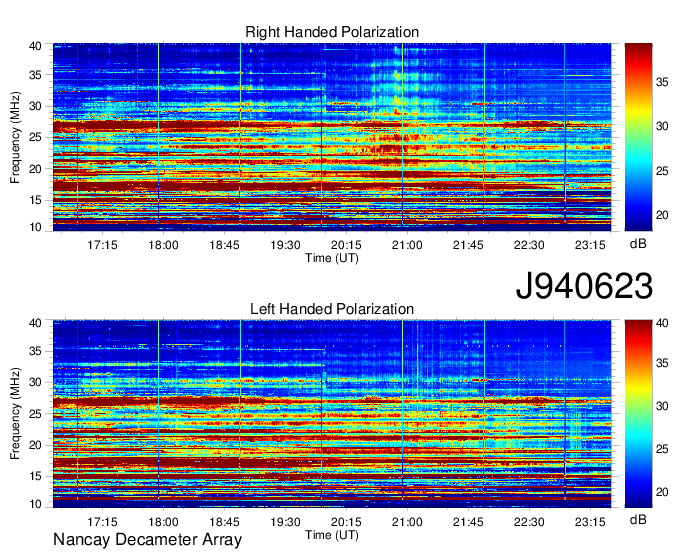Click the 21:00 time tick under the Right Handed plot
This screenshot has height=552, width=680.
coord(407,245)
